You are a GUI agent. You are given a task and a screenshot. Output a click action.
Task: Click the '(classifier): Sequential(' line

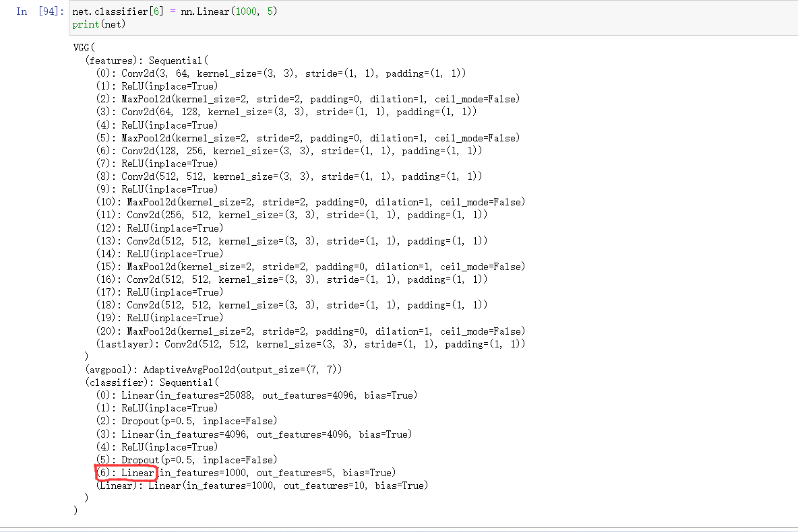(152, 383)
